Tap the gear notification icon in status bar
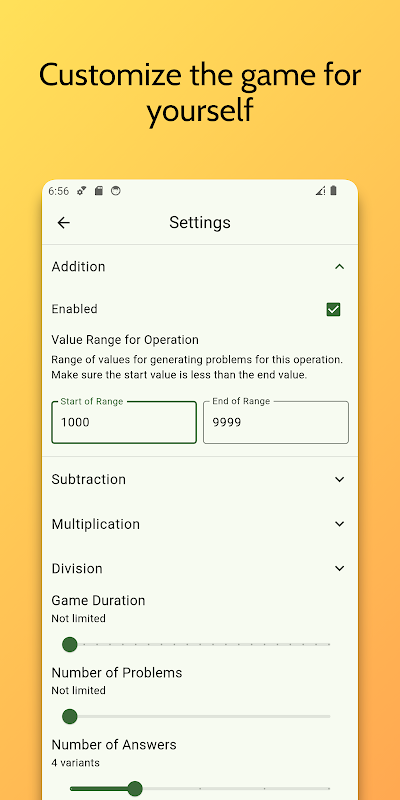The width and height of the screenshot is (400, 800). [81, 191]
